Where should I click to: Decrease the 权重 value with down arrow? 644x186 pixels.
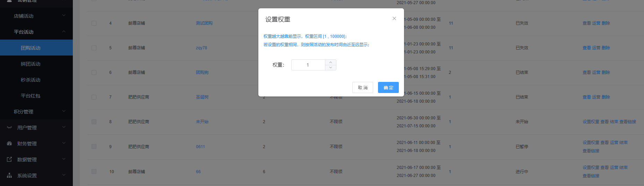pos(330,68)
